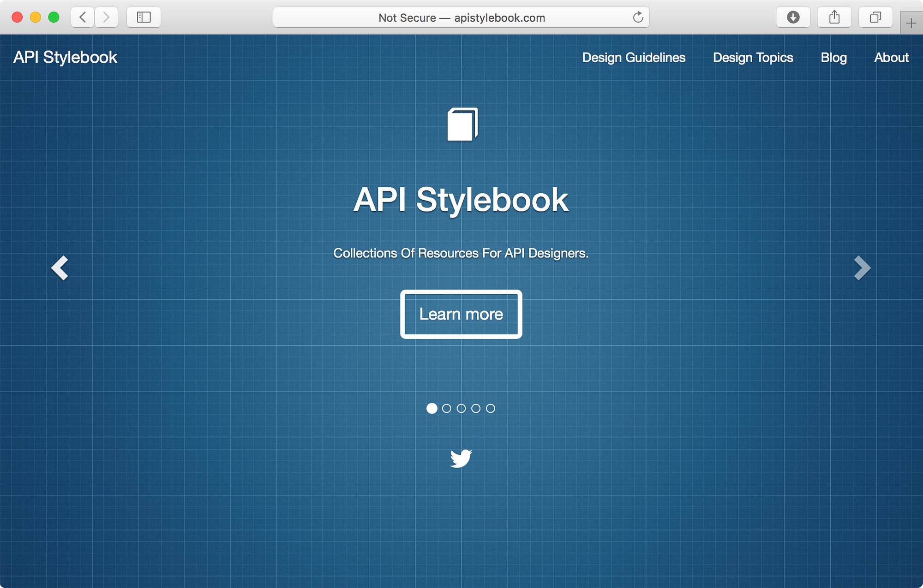Show all tabs overview button
Image resolution: width=923 pixels, height=588 pixels.
[x=875, y=18]
